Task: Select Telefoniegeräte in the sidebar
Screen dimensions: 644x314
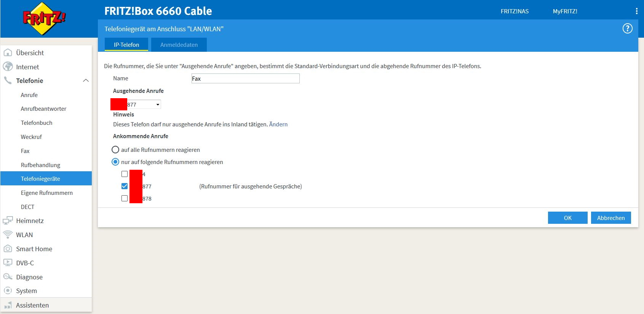Action: click(x=46, y=179)
